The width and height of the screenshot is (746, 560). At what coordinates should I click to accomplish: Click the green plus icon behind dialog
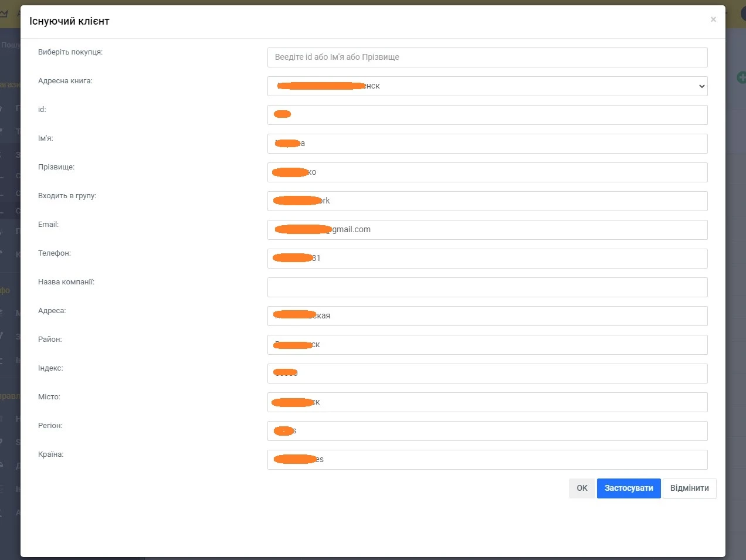tap(741, 77)
